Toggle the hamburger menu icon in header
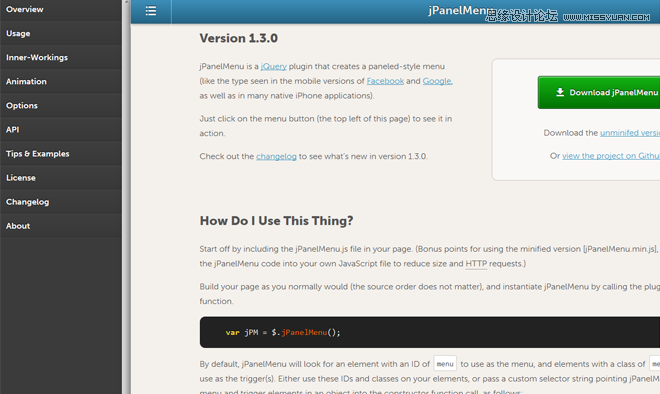660x394 pixels. click(151, 11)
